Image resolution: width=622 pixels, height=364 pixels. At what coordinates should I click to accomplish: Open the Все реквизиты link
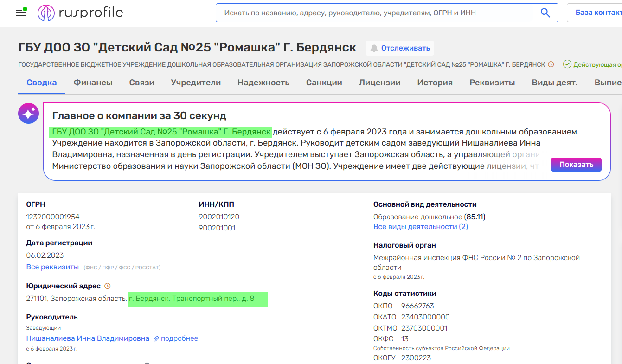point(52,267)
